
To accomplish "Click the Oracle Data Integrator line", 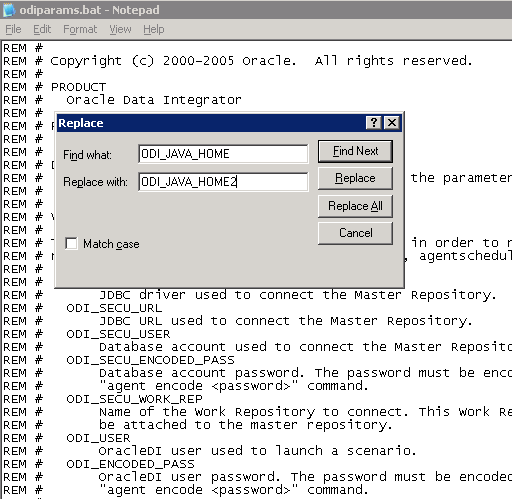I will 154,100.
